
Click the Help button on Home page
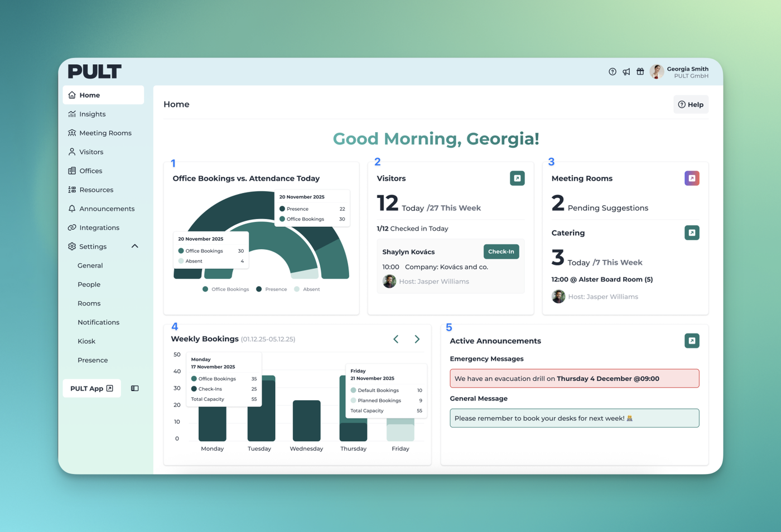click(691, 105)
